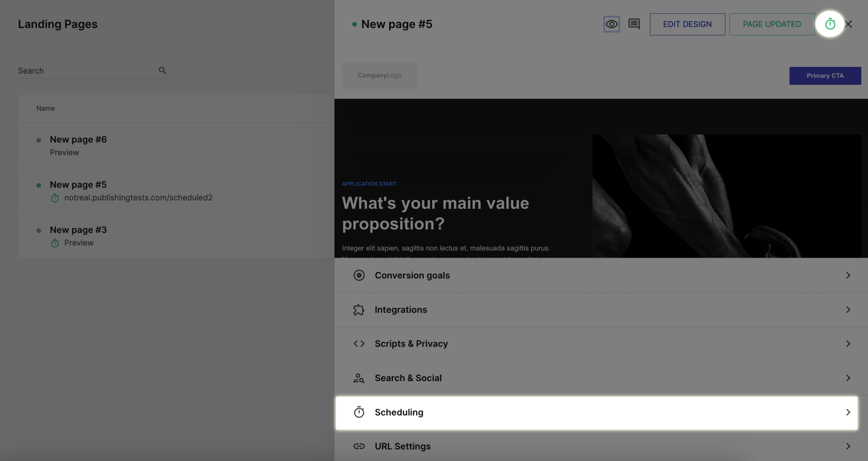The image size is (868, 461).
Task: Click the New page #5 panel title
Action: [x=397, y=24]
